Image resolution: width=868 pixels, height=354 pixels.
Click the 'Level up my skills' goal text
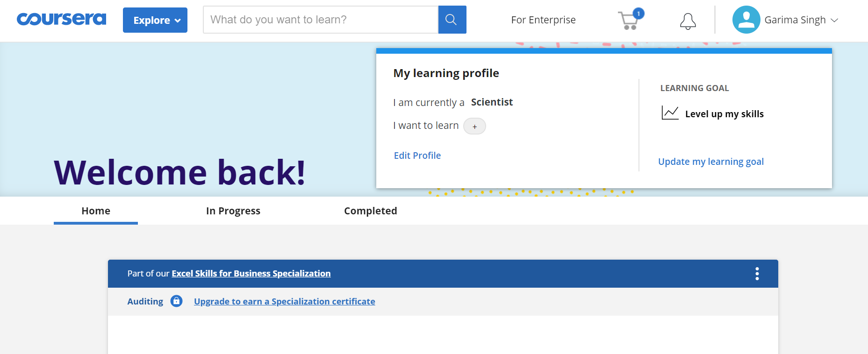pos(724,114)
